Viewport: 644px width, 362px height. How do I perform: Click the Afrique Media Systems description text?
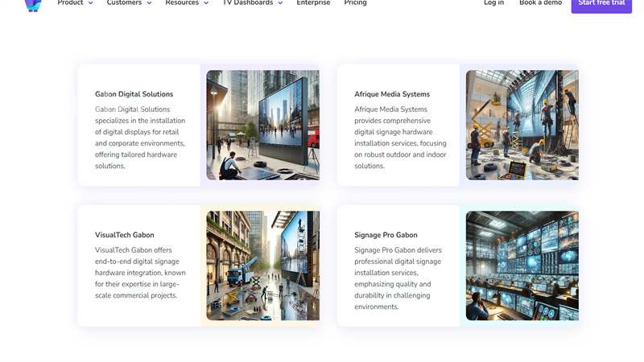click(400, 138)
